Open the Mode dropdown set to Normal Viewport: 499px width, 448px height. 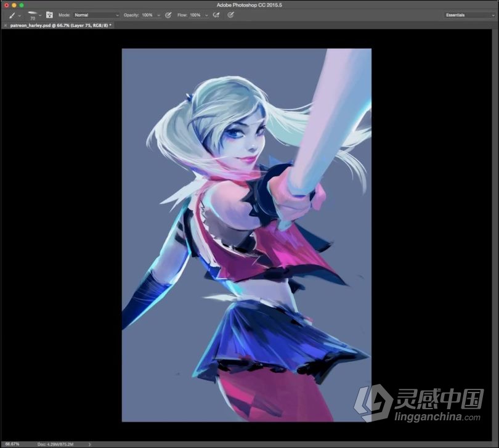click(97, 15)
